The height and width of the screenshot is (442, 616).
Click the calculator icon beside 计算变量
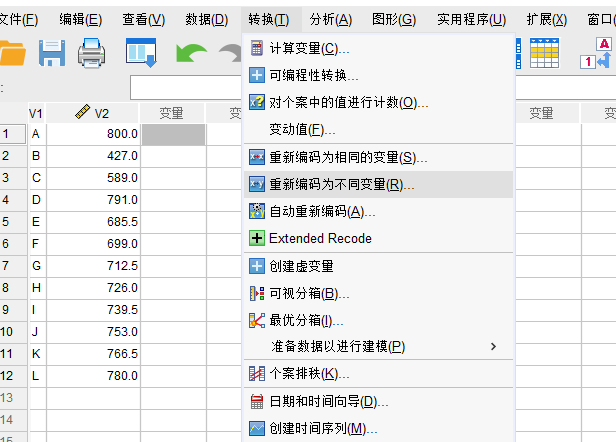(x=257, y=48)
